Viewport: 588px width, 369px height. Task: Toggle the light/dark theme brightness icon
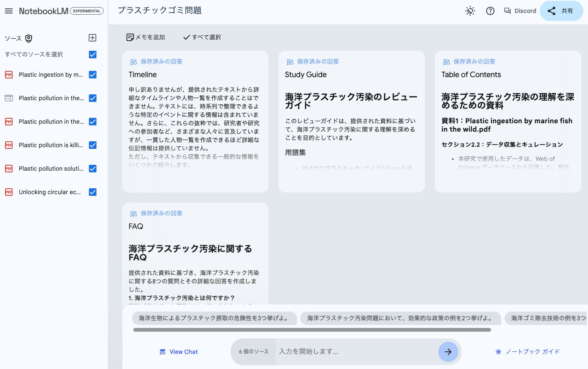pos(470,11)
